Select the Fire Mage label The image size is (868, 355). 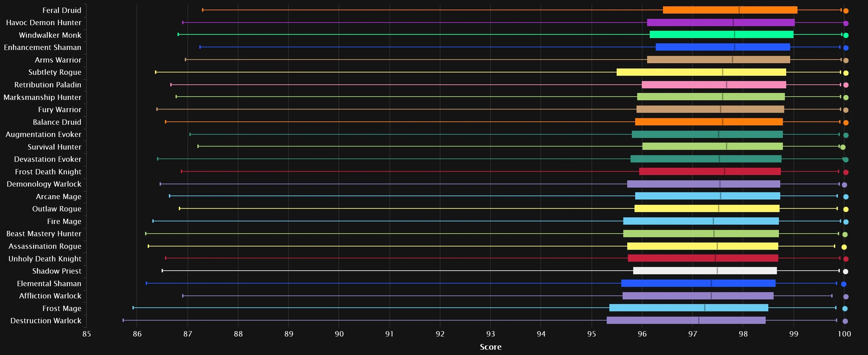coord(64,221)
